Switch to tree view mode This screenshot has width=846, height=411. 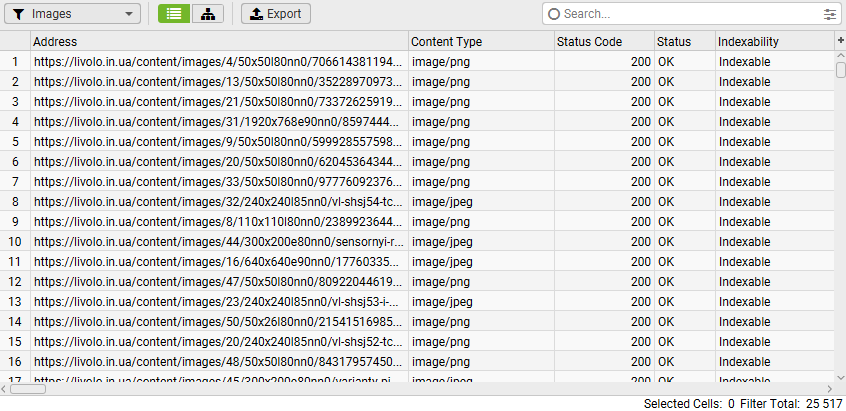[x=207, y=14]
